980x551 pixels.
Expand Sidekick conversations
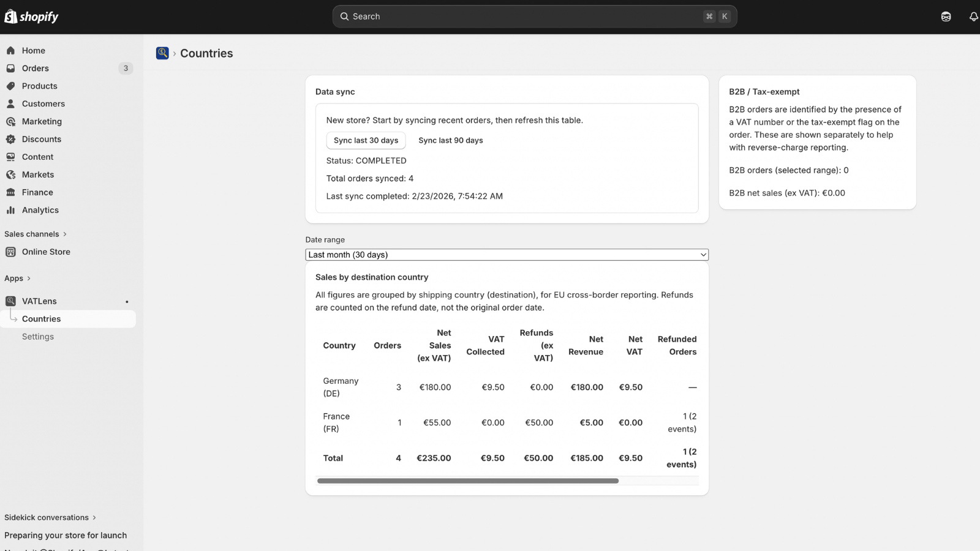pyautogui.click(x=50, y=517)
